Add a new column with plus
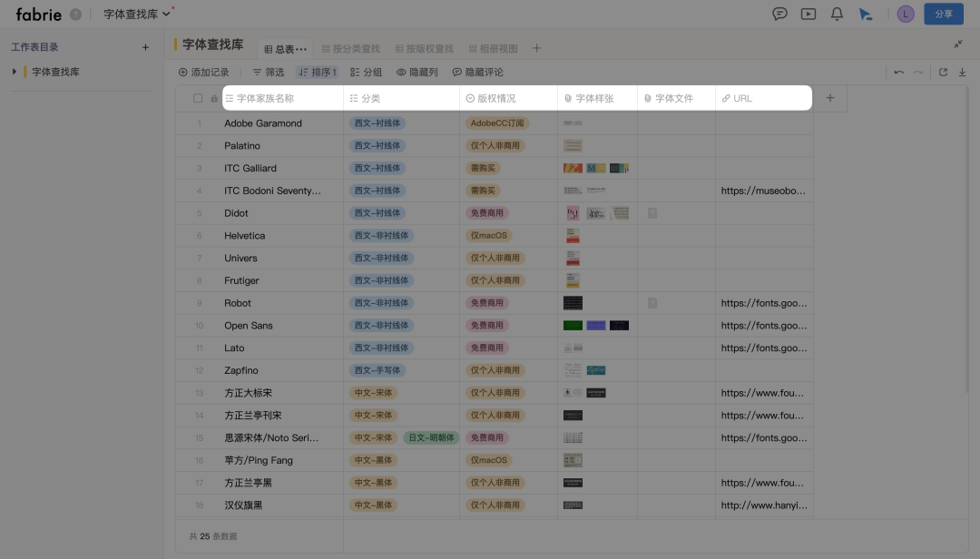This screenshot has width=980, height=559. [x=830, y=97]
